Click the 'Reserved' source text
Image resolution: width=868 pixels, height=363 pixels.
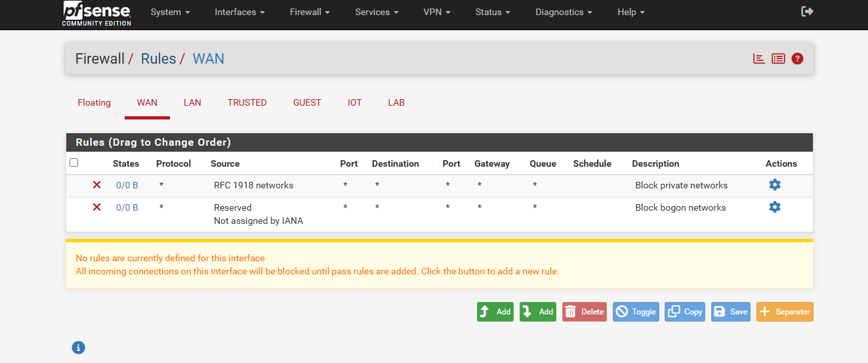(x=232, y=207)
